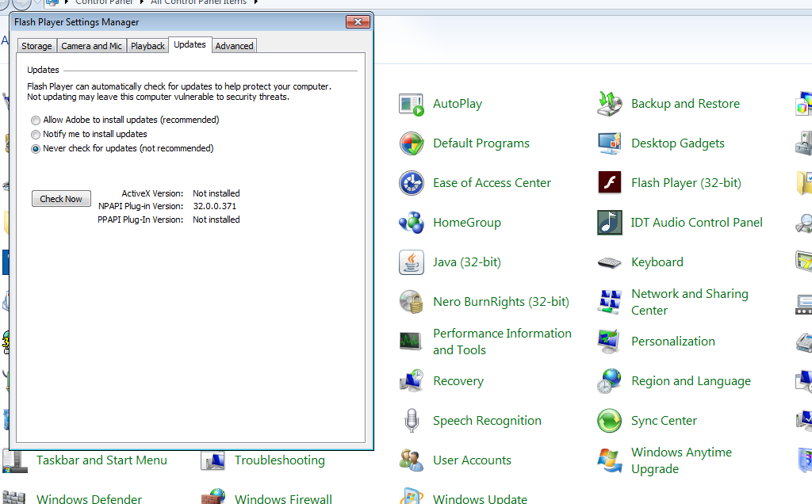Open the Personalization link
This screenshot has width=812, height=504.
coord(672,341)
